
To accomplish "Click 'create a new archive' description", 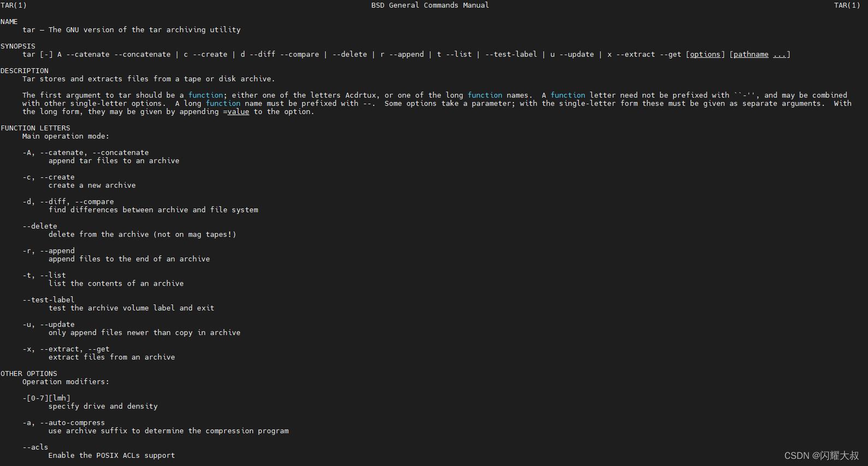I will [92, 186].
